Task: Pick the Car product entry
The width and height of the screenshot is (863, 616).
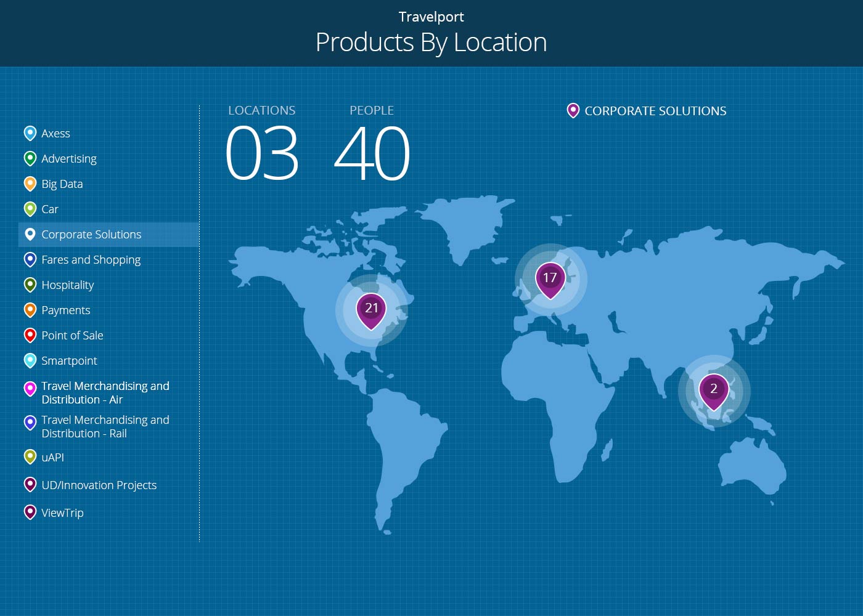Action: click(50, 209)
